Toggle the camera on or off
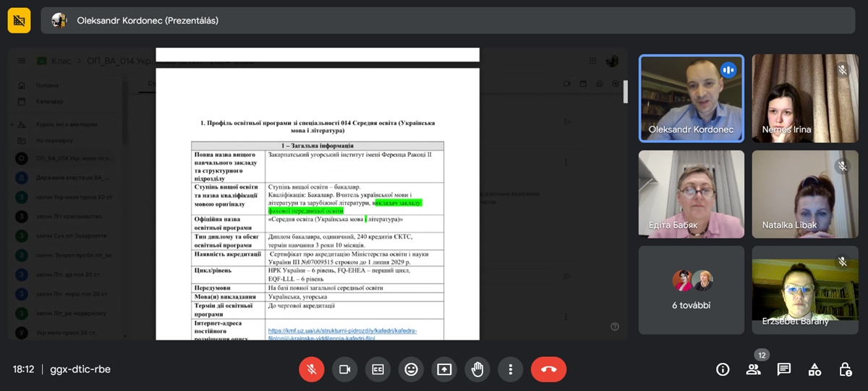Image resolution: width=868 pixels, height=391 pixels. tap(344, 369)
